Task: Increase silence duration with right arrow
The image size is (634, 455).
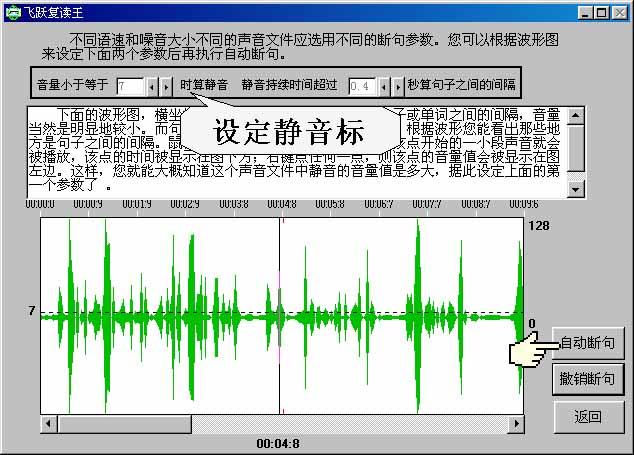Action: tap(398, 87)
